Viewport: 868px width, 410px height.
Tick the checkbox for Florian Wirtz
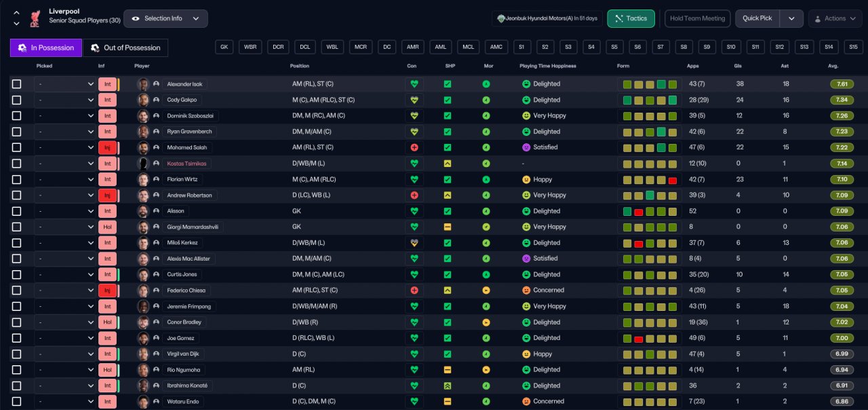click(x=17, y=179)
